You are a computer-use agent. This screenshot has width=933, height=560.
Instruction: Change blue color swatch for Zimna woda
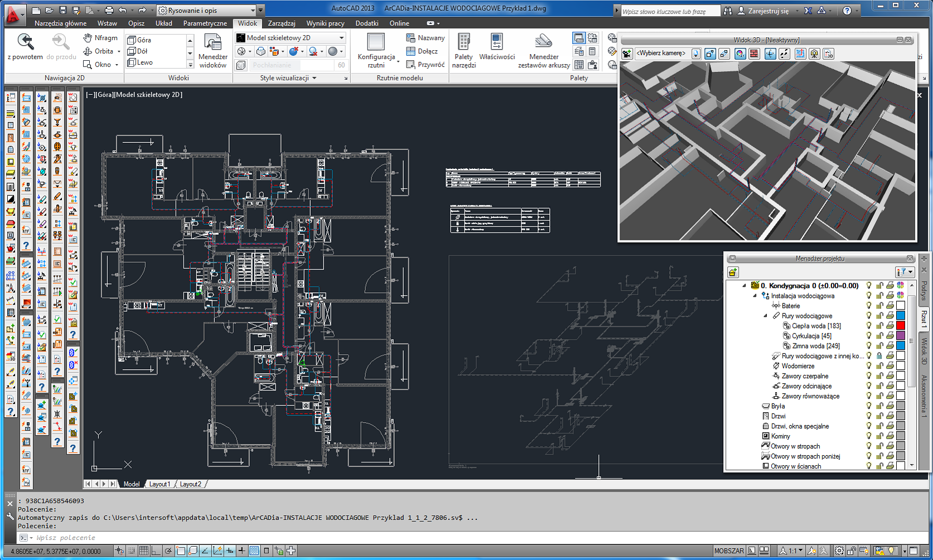tap(901, 346)
